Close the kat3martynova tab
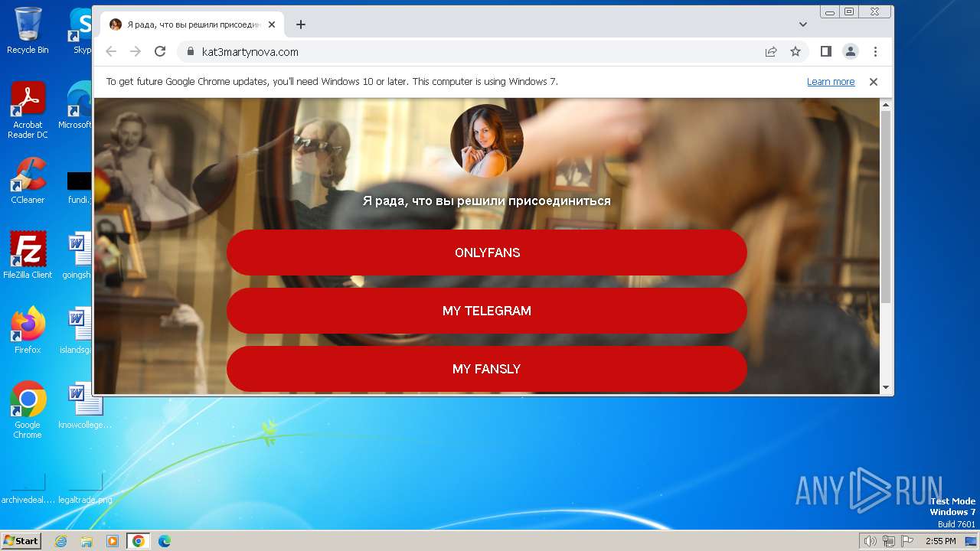Image resolution: width=980 pixels, height=551 pixels. pyautogui.click(x=272, y=24)
